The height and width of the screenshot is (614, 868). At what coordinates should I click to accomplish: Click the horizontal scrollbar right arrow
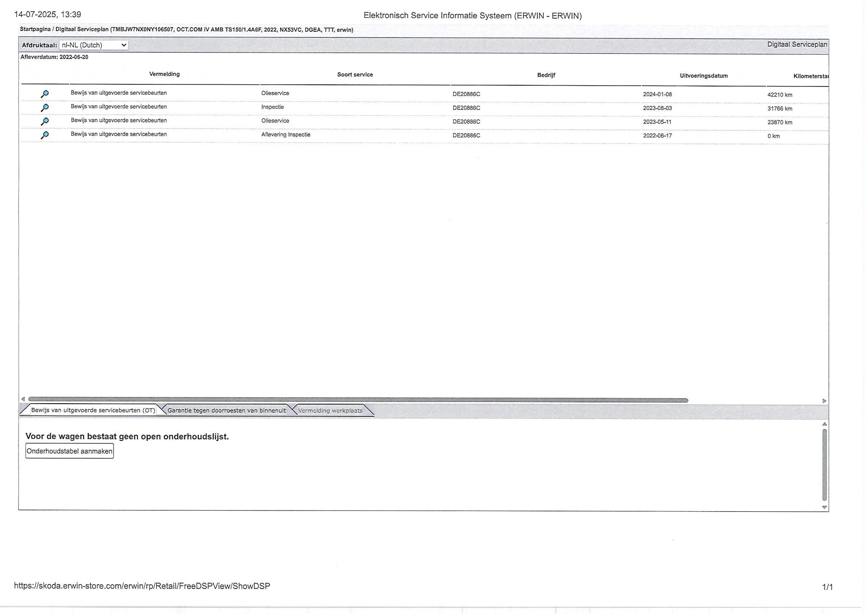pyautogui.click(x=824, y=401)
